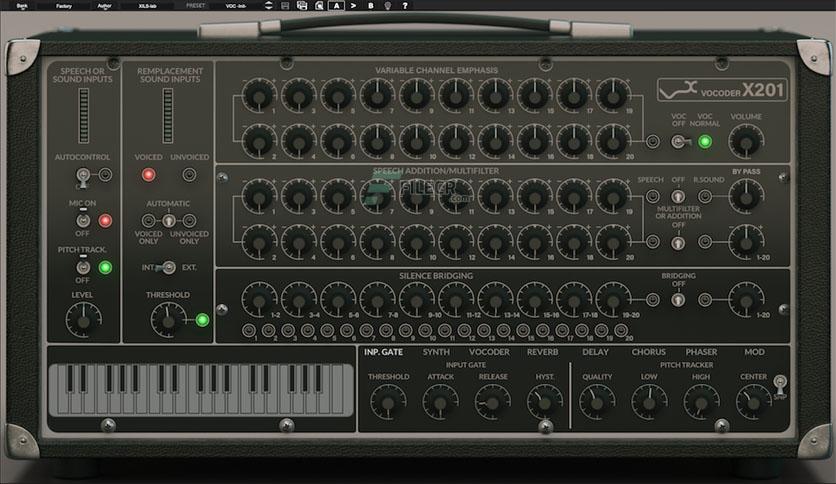Open the Author dropdown
Screen dimensions: 836x484
coord(104,6)
